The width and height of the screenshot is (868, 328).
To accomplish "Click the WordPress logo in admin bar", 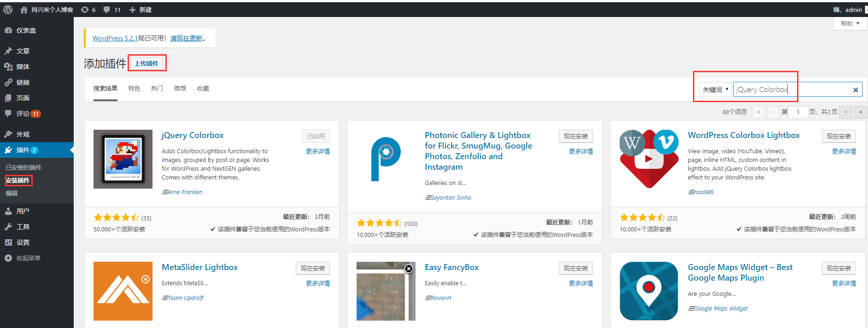I will click(x=8, y=10).
